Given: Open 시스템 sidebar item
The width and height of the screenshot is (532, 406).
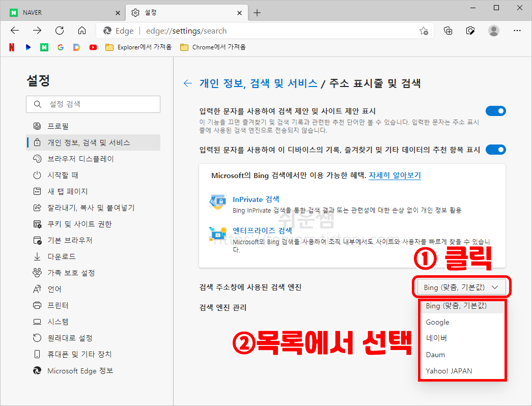Looking at the screenshot, I should pos(93,322).
